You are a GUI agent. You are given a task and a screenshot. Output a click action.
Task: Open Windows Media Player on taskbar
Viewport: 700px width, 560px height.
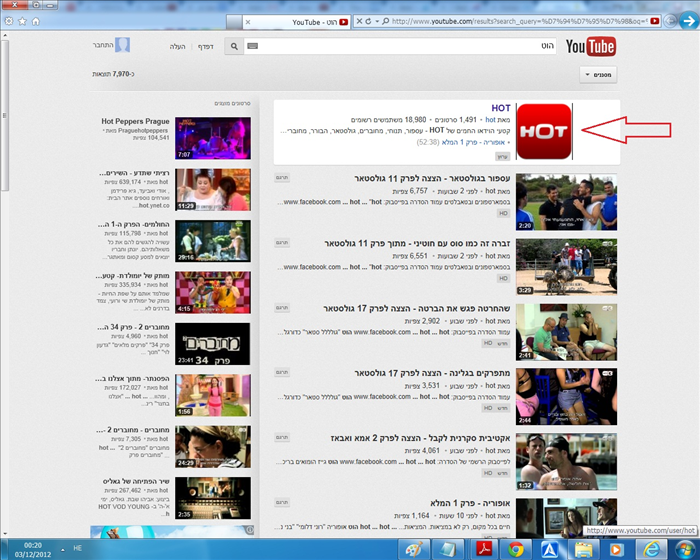click(616, 549)
